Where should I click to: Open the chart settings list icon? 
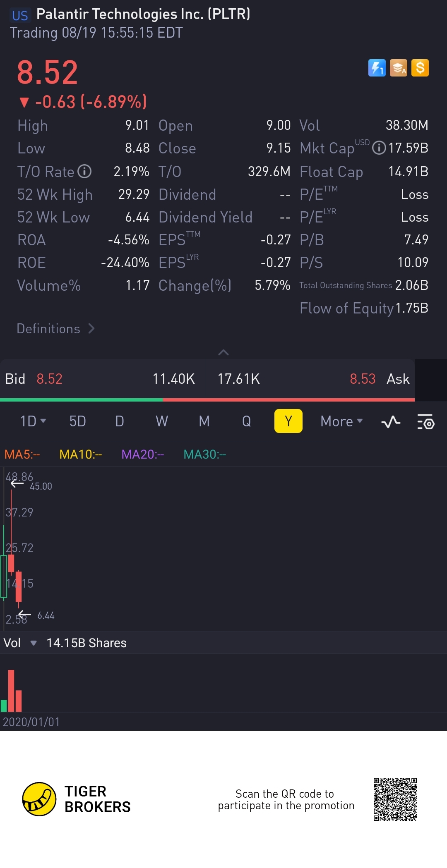click(x=425, y=422)
